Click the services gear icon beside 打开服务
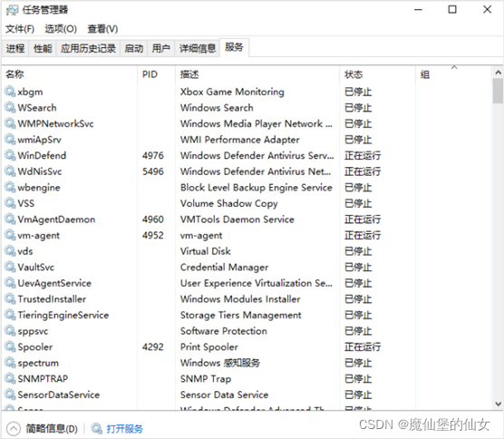Image resolution: width=504 pixels, height=439 pixels. pyautogui.click(x=96, y=428)
